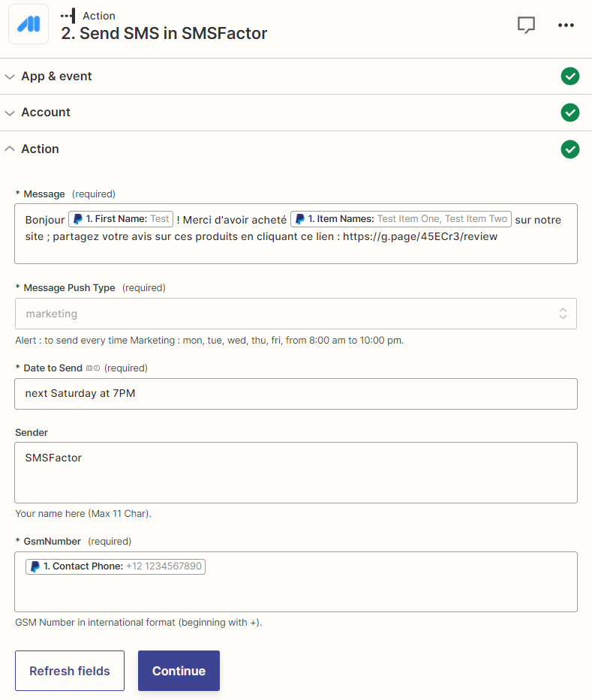The width and height of the screenshot is (592, 700).
Task: Click the PayPal First Name tag
Action: [121, 219]
